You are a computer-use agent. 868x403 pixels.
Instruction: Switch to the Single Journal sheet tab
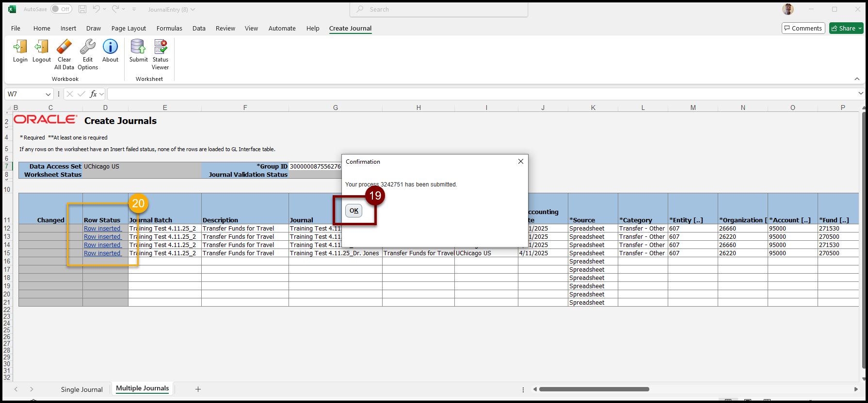[82, 389]
